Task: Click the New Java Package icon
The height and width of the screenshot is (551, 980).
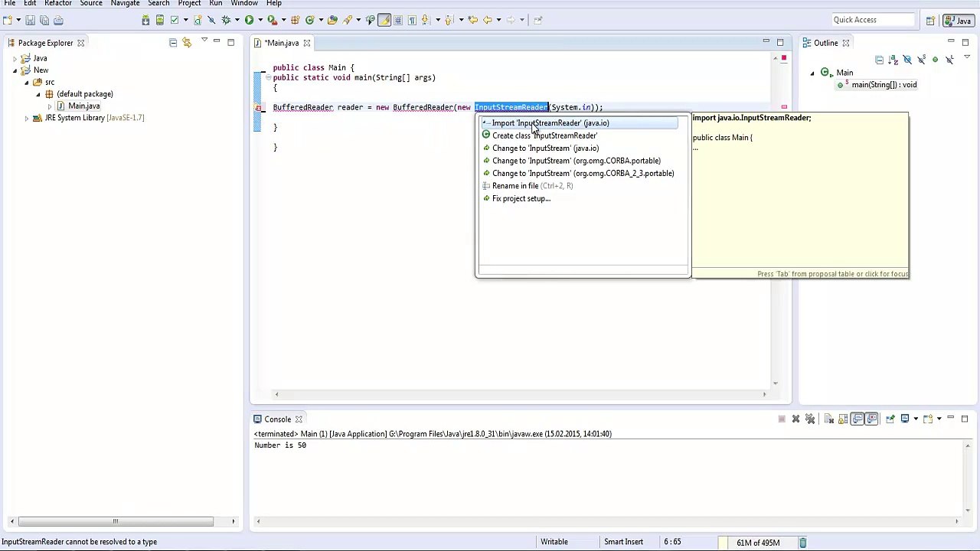Action: click(x=295, y=20)
